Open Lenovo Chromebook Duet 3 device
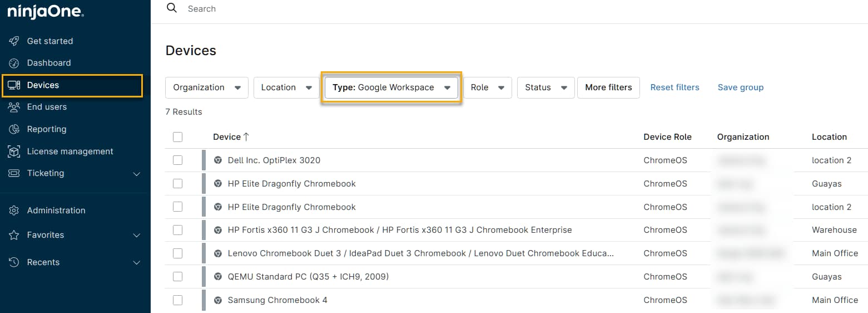Image resolution: width=868 pixels, height=313 pixels. 421,253
